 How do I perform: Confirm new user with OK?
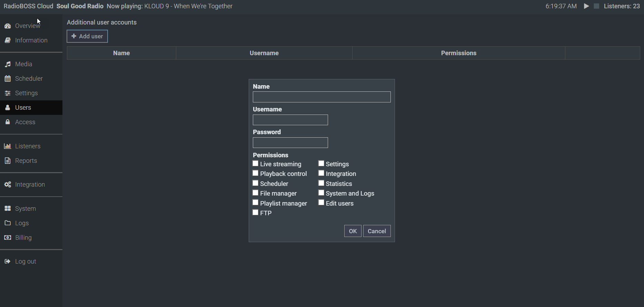[353, 231]
